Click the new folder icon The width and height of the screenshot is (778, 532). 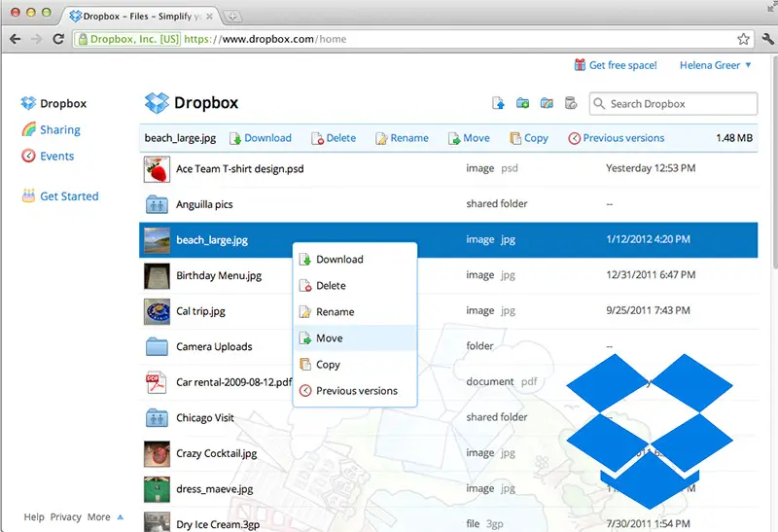point(522,103)
